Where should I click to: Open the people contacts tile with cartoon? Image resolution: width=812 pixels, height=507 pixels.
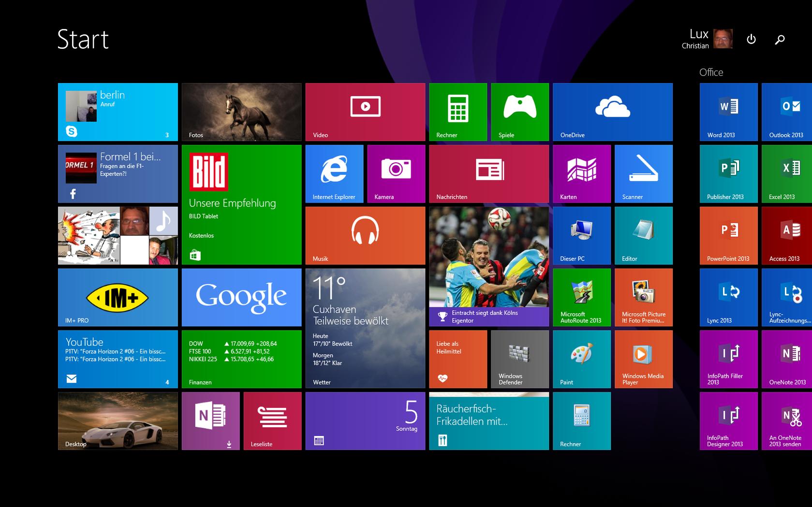pyautogui.click(x=118, y=236)
